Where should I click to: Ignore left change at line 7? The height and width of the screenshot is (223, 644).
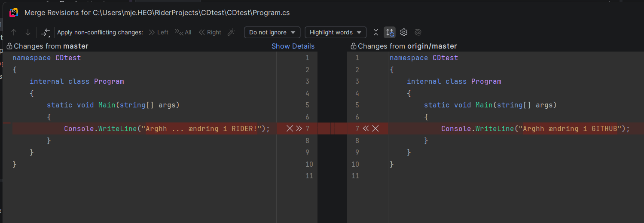click(x=290, y=128)
